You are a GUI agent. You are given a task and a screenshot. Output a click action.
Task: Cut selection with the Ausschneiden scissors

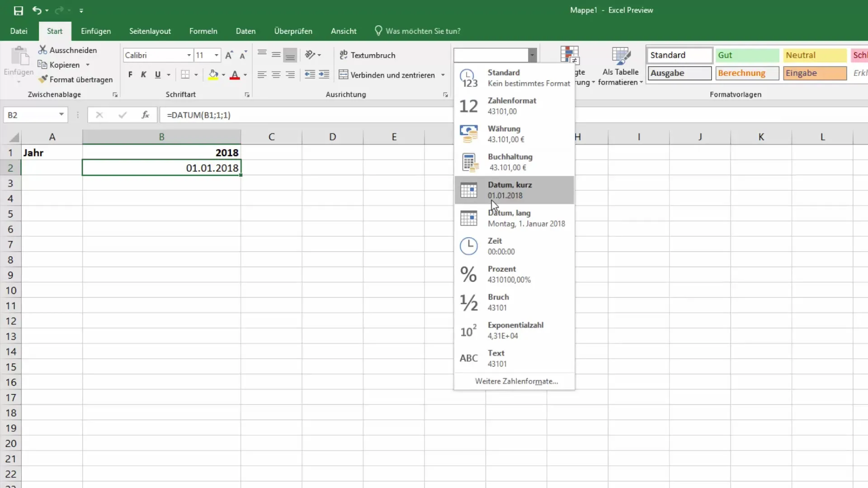[67, 50]
